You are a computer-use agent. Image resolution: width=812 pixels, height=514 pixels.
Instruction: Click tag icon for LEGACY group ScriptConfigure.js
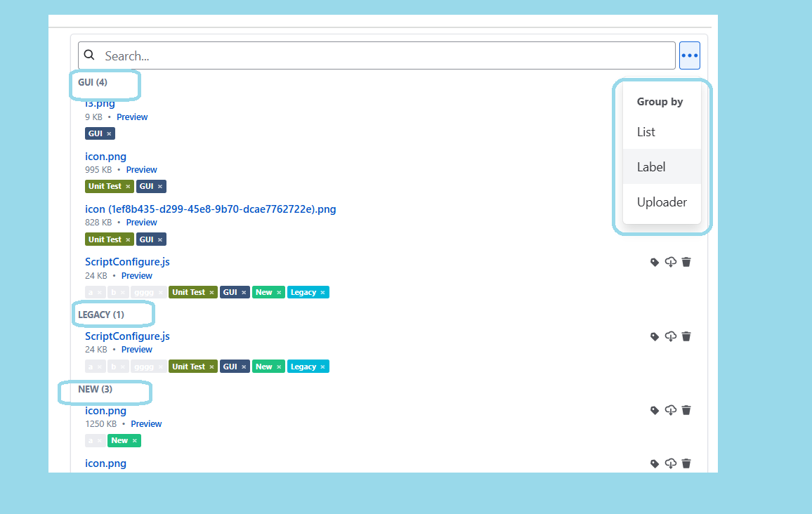pyautogui.click(x=655, y=337)
